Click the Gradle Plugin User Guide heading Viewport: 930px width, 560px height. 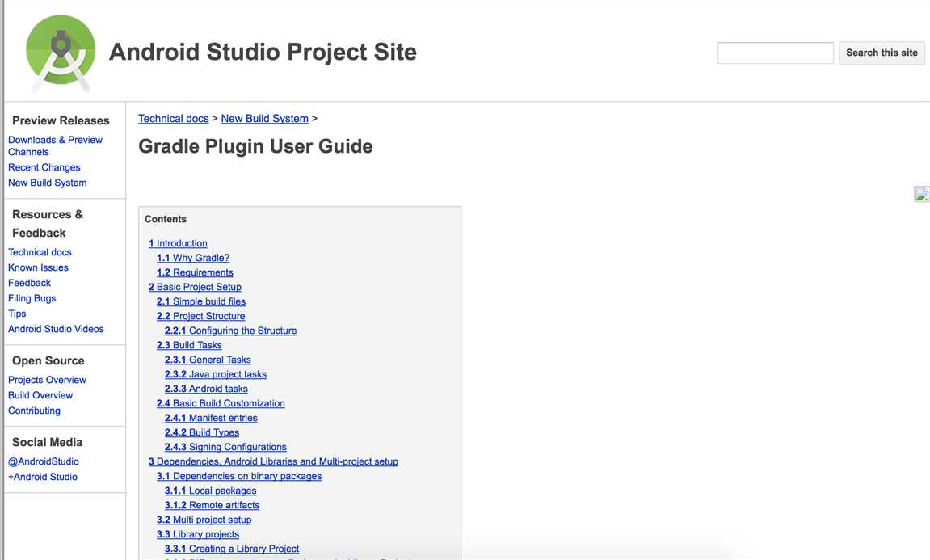point(255,146)
